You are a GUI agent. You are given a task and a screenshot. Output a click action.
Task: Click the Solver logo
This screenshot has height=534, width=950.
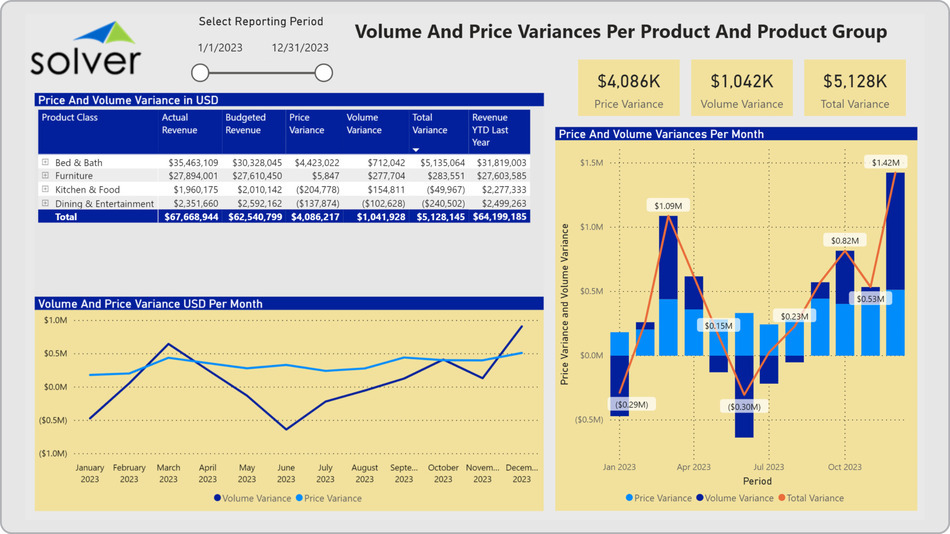pos(85,50)
